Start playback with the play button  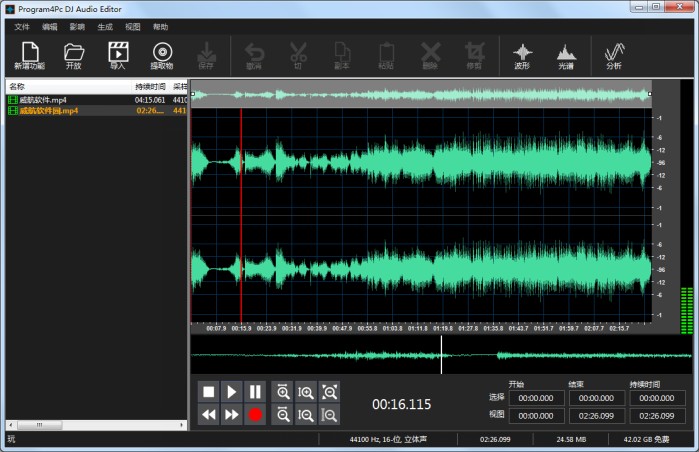pyautogui.click(x=231, y=392)
